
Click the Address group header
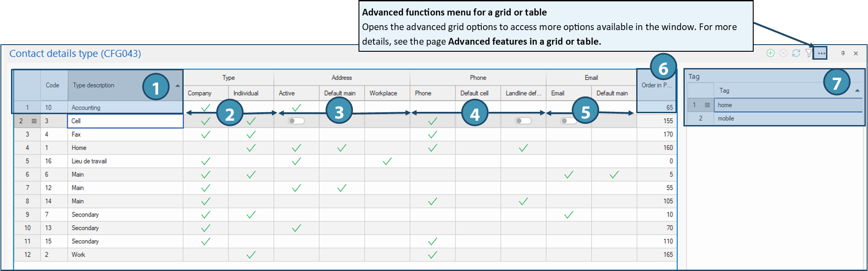point(342,78)
